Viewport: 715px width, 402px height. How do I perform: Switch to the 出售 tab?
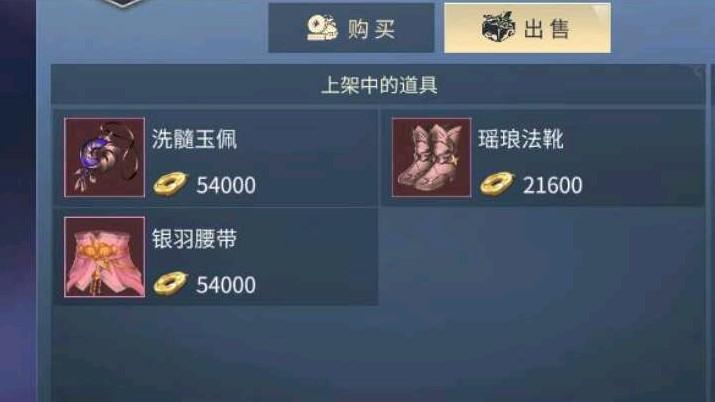[527, 28]
